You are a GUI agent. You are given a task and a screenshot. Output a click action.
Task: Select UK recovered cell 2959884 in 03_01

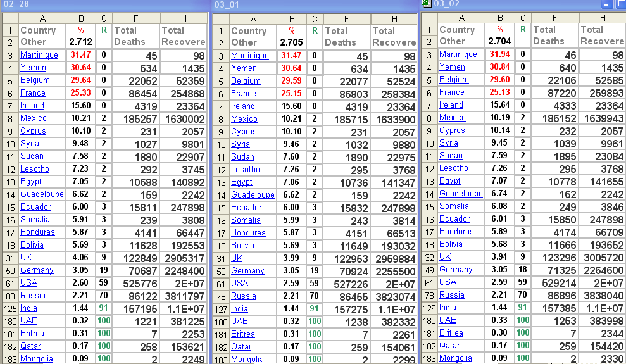pos(394,259)
